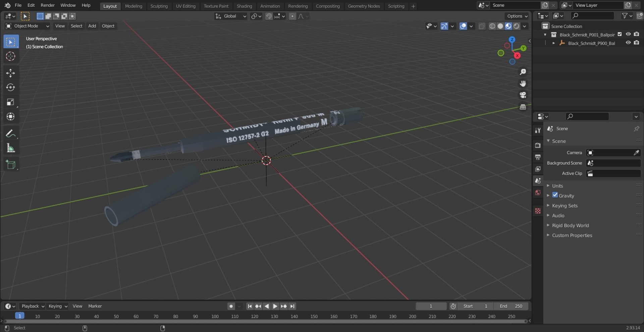This screenshot has width=644, height=332.
Task: Jump to the animation end frame
Action: click(292, 306)
